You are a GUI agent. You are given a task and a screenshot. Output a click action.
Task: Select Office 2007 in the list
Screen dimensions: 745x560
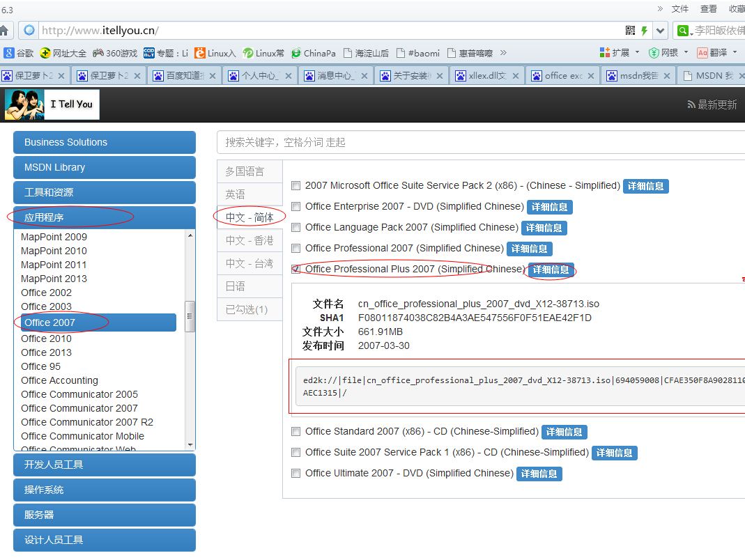coord(99,322)
